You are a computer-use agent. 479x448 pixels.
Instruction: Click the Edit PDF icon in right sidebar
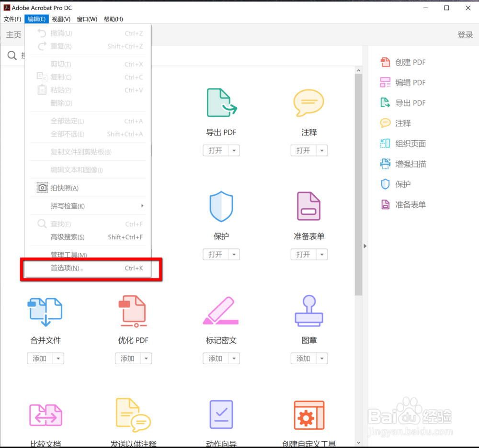point(385,82)
